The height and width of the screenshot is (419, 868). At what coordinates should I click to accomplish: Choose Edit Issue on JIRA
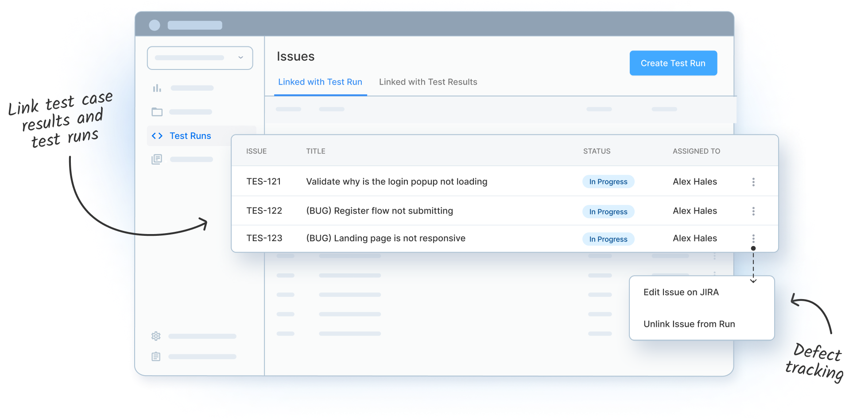point(681,292)
